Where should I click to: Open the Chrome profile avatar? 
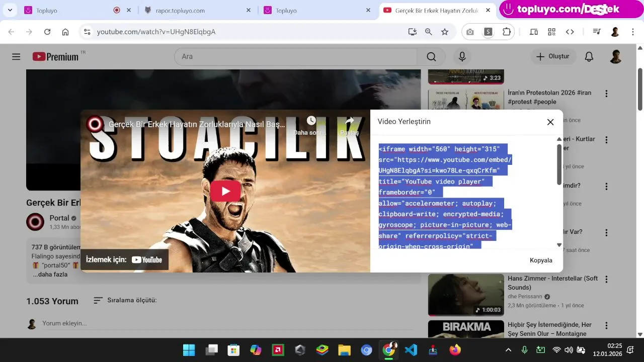tap(615, 32)
